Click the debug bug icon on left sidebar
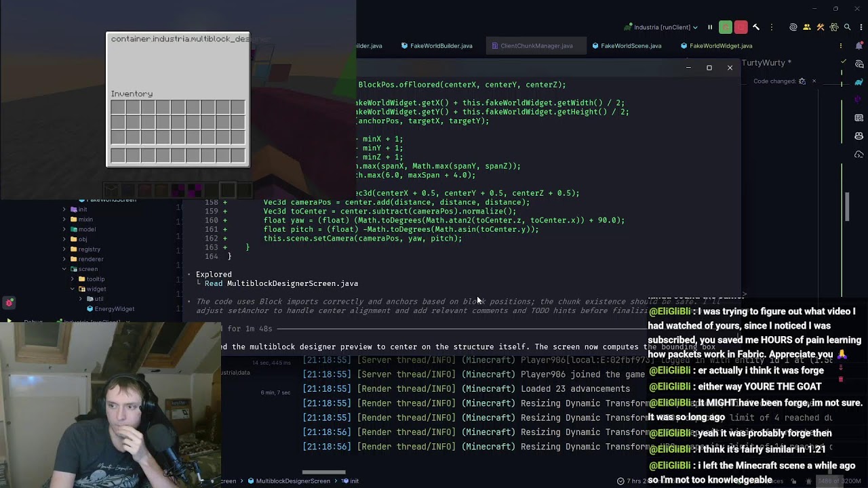The width and height of the screenshot is (868, 488). 9,303
